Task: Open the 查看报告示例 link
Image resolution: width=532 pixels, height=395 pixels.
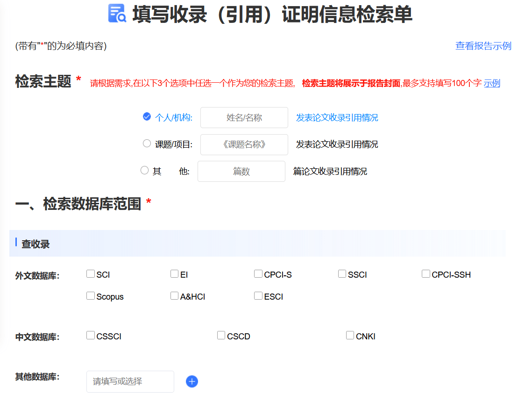Action: (483, 46)
